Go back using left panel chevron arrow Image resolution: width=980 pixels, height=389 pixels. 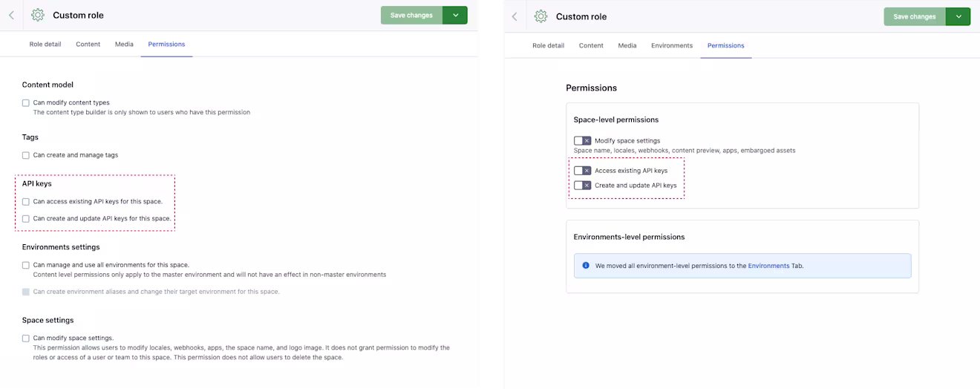coord(11,15)
